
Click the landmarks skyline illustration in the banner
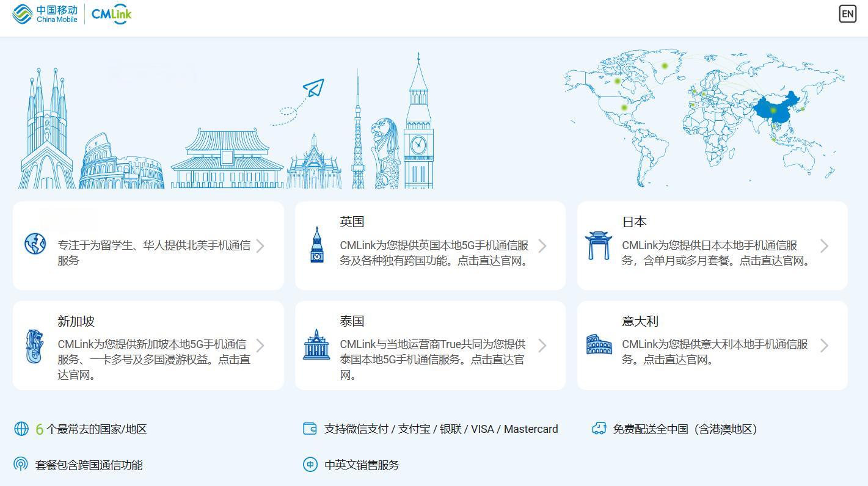point(227,120)
